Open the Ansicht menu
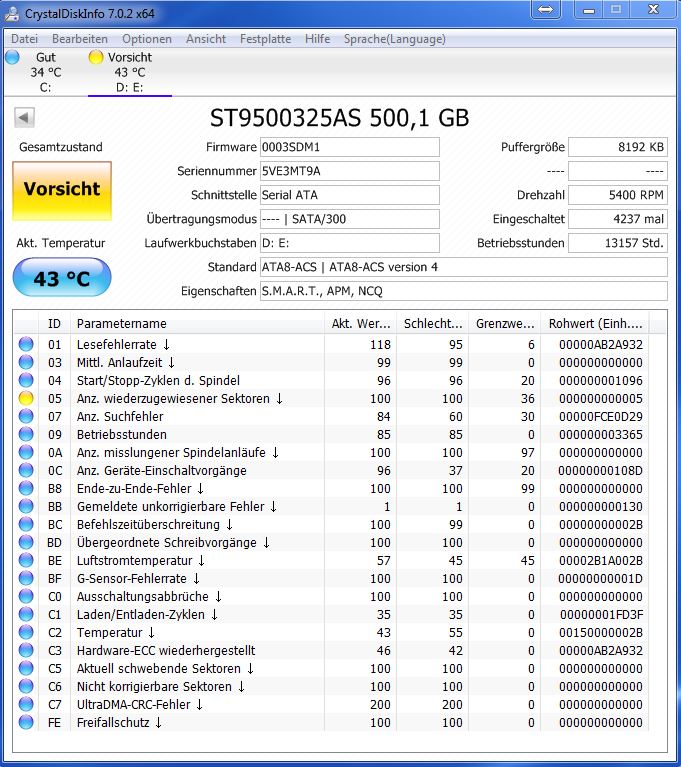Image resolution: width=681 pixels, height=767 pixels. click(206, 39)
